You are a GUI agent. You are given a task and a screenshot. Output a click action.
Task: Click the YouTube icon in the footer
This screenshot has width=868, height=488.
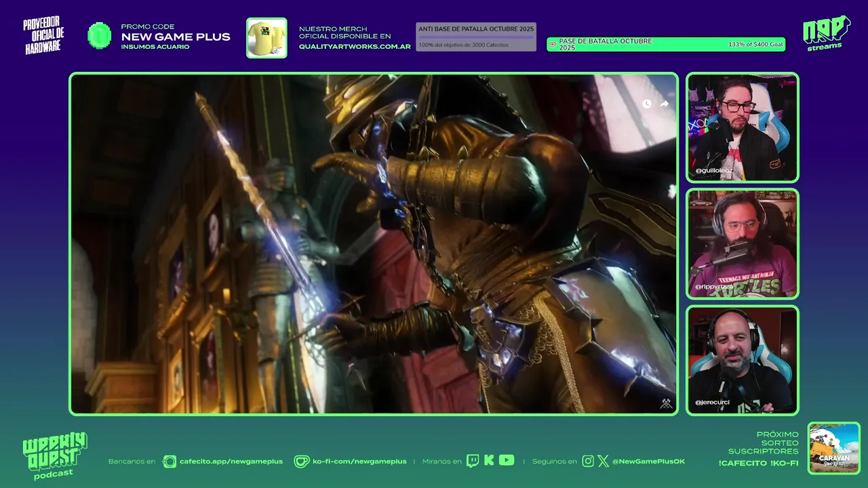pos(507,460)
